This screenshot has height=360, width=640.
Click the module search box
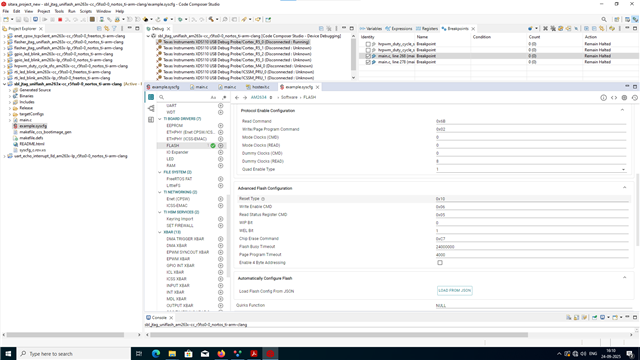point(186,98)
